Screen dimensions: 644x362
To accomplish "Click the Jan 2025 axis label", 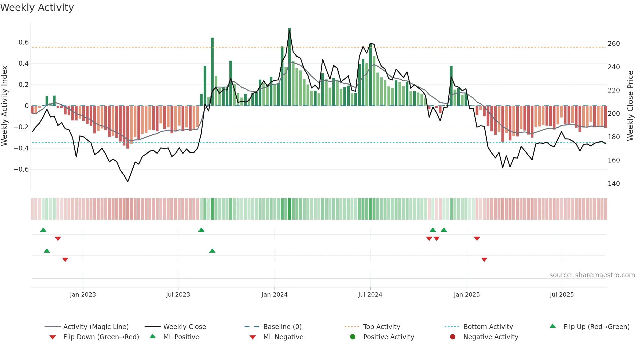I will 467,294.
